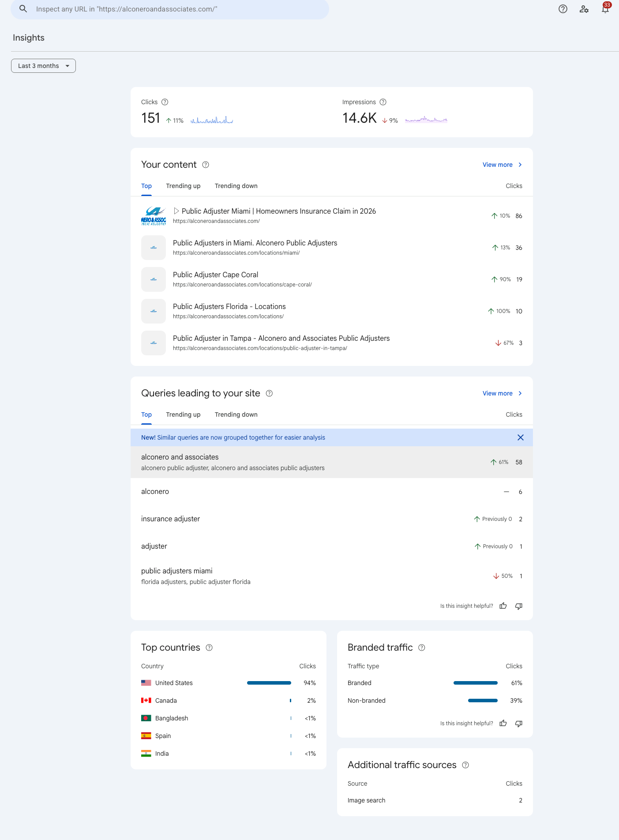The image size is (619, 840).
Task: Switch to Trending down in Your content
Action: pos(236,186)
